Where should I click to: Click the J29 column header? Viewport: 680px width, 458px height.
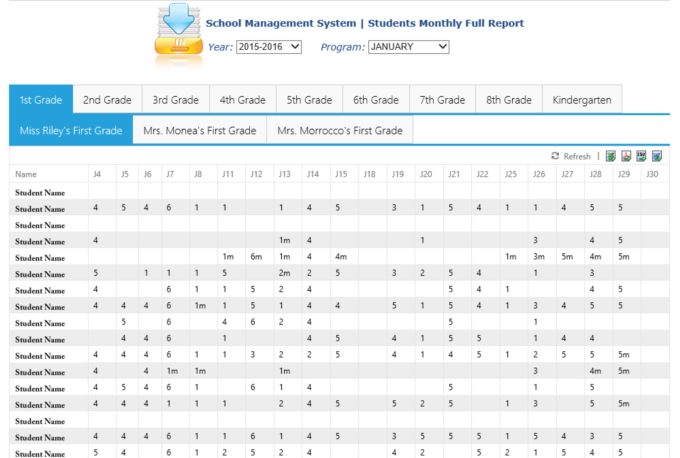click(624, 174)
